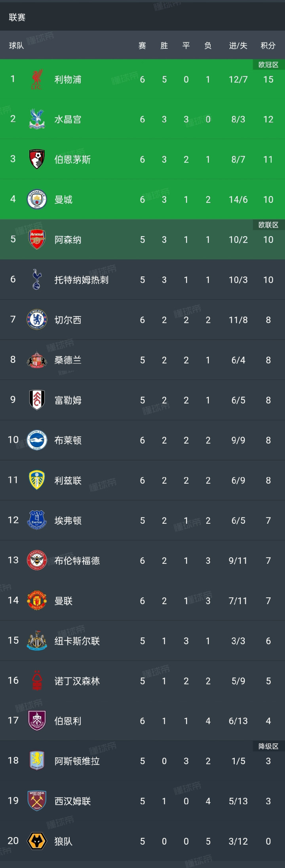
Task: Open the 布莱顿 team name link
Action: 68,440
